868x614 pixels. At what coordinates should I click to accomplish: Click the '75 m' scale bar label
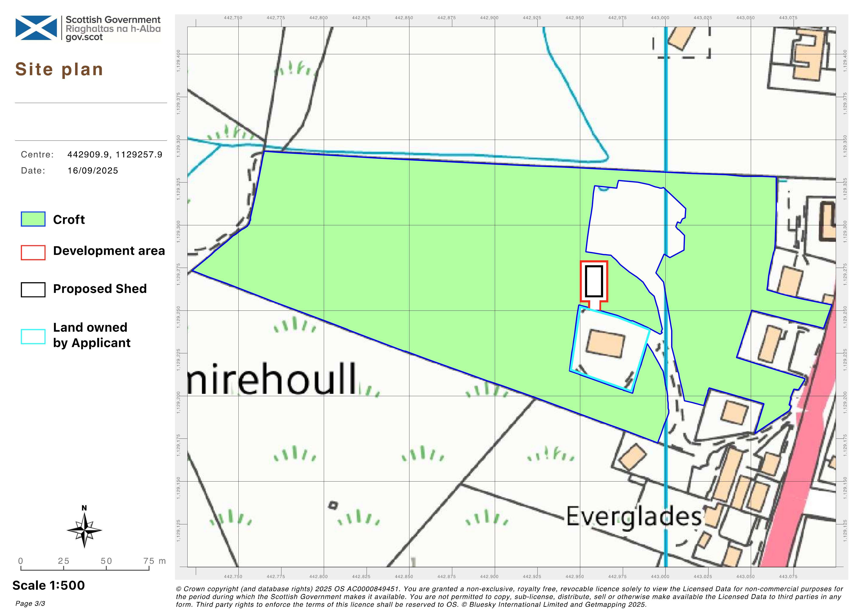pos(155,561)
